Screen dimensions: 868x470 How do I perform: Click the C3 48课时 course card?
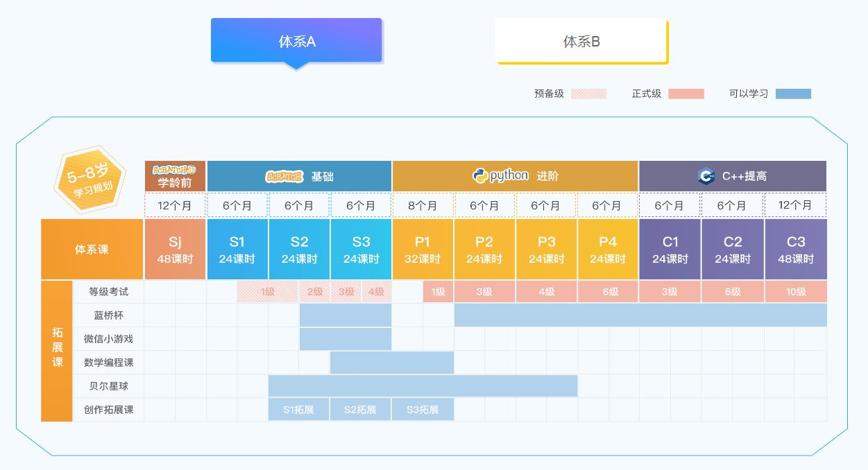795,248
